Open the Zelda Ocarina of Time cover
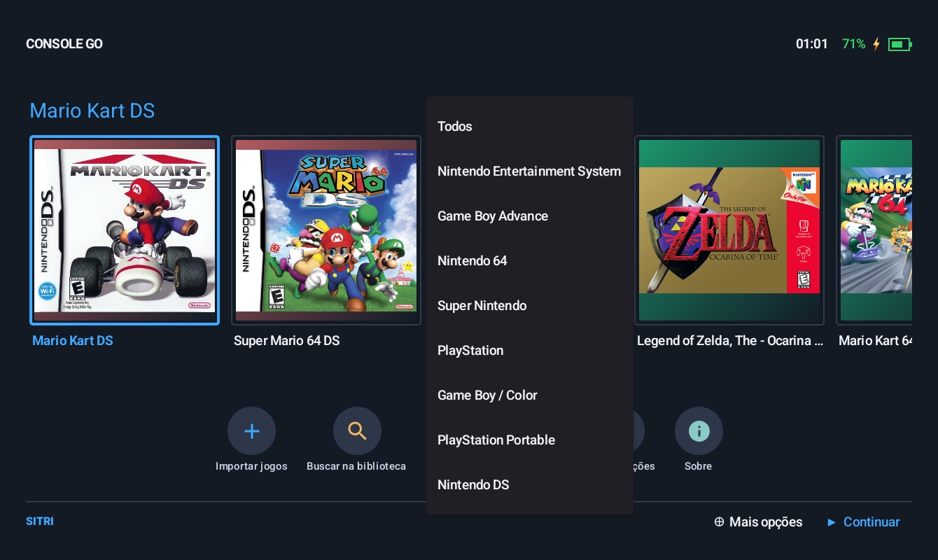Image resolution: width=938 pixels, height=560 pixels. 729,230
